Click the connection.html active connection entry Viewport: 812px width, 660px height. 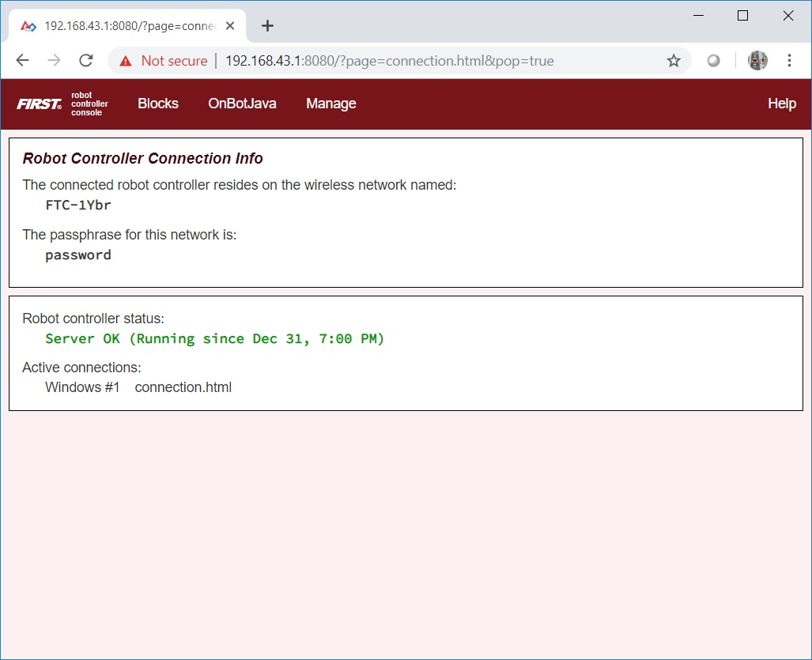[x=183, y=387]
